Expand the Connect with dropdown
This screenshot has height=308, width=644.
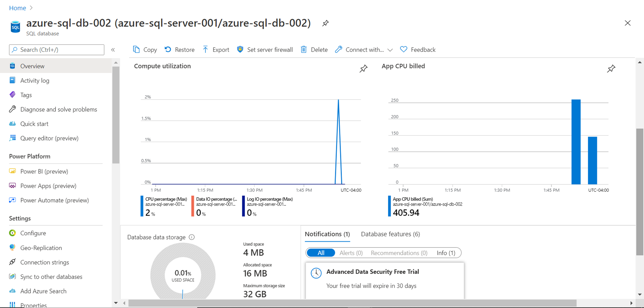click(390, 50)
